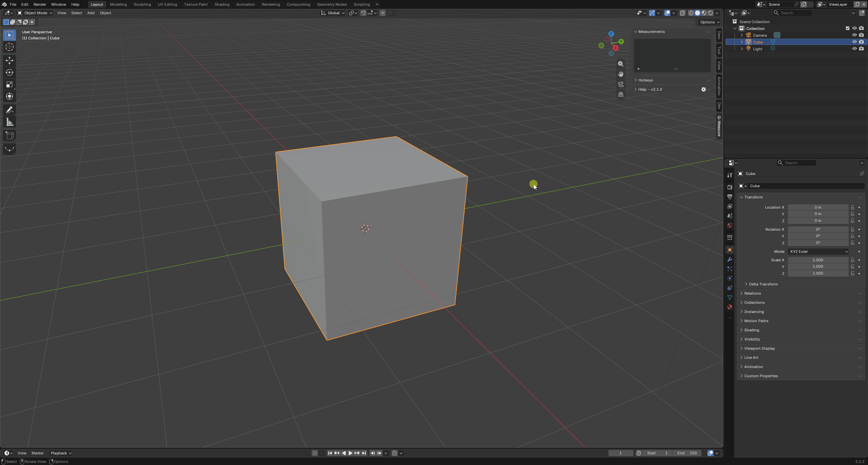The width and height of the screenshot is (868, 465).
Task: Activate the Rotate tool
Action: coord(10,72)
